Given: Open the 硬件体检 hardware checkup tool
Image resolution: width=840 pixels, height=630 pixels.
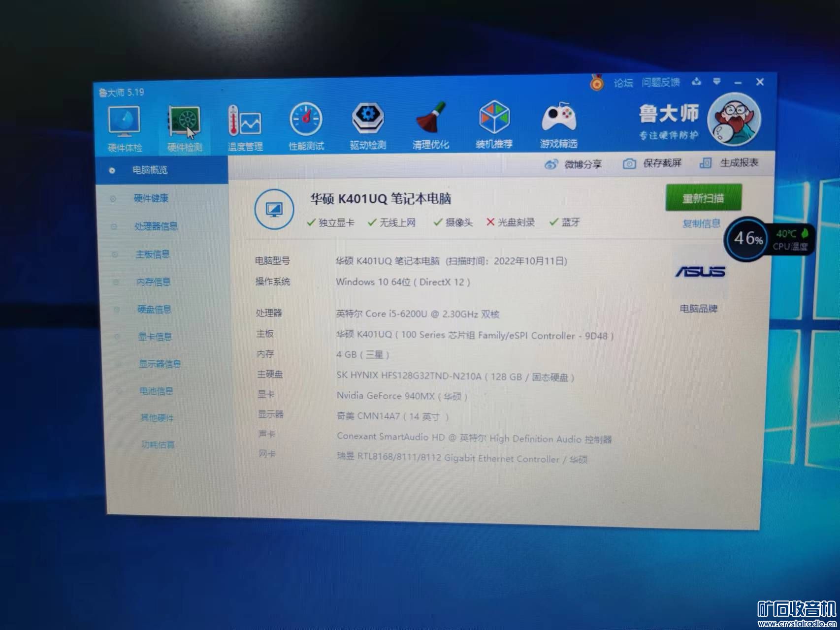Looking at the screenshot, I should pyautogui.click(x=125, y=127).
